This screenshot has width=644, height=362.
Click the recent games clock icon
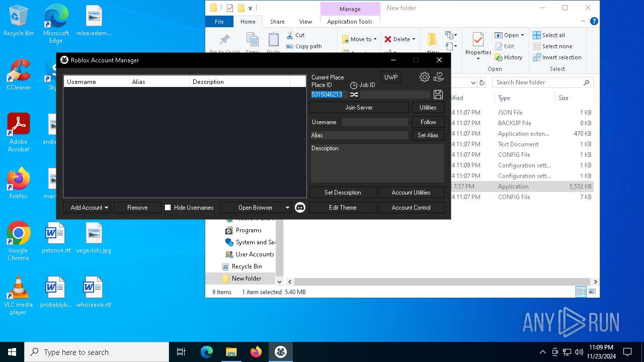pyautogui.click(x=354, y=85)
